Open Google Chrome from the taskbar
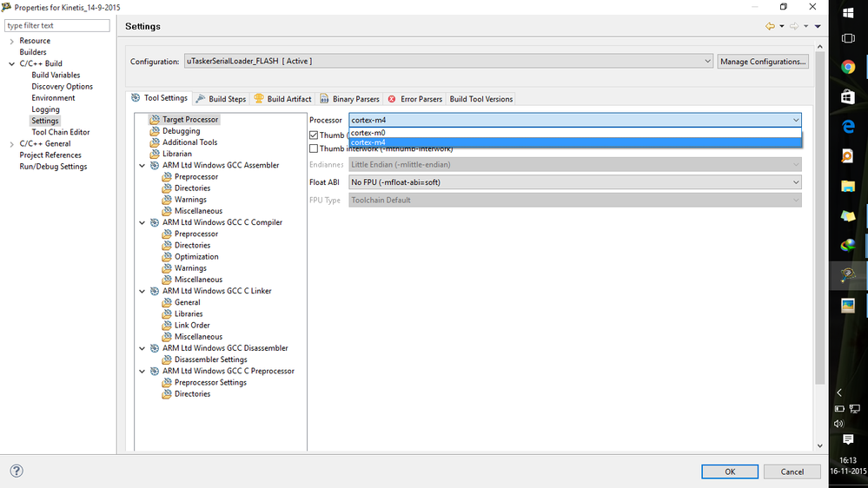This screenshot has height=488, width=868. [x=847, y=67]
